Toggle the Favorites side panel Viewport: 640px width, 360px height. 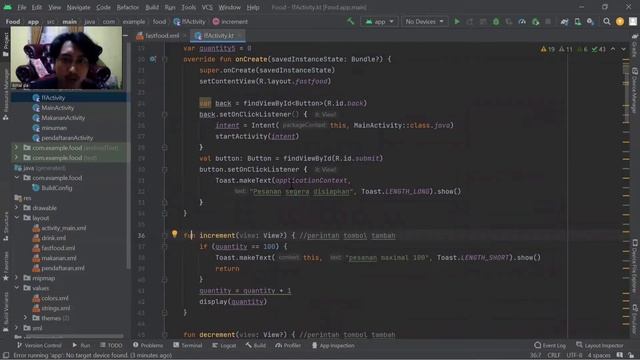(5, 267)
